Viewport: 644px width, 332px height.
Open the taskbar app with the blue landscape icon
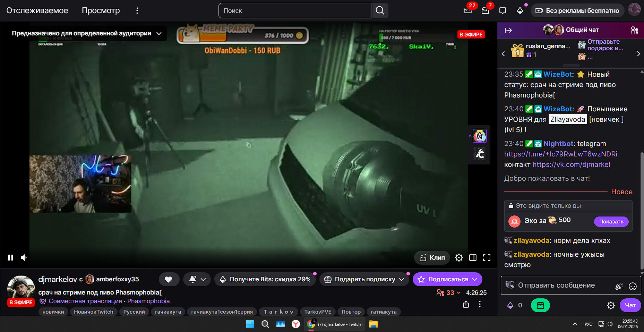click(281, 324)
